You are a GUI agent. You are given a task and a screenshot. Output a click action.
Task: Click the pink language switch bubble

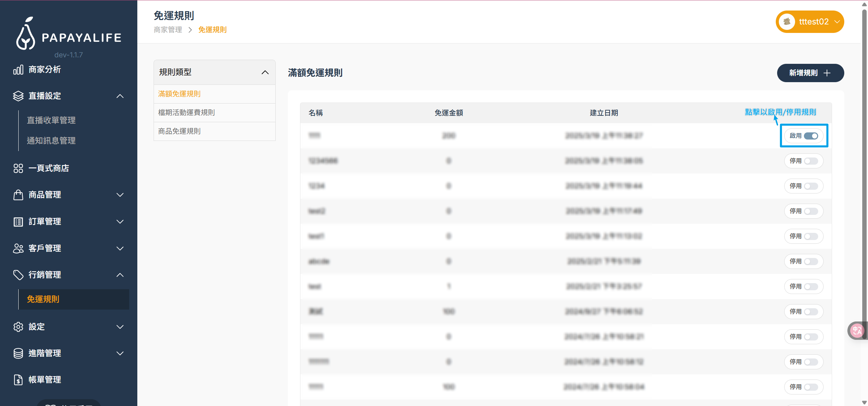[x=857, y=330]
